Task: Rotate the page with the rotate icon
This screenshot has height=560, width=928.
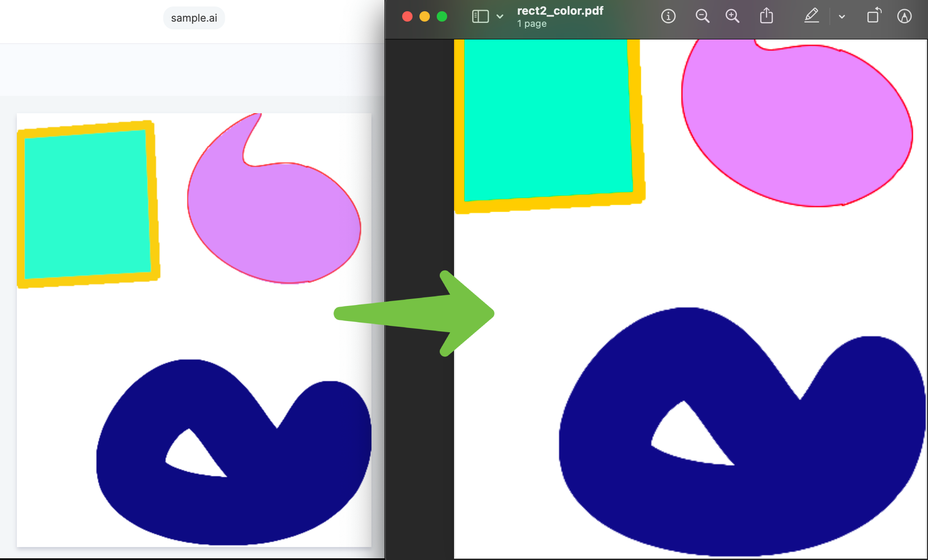Action: click(x=874, y=16)
